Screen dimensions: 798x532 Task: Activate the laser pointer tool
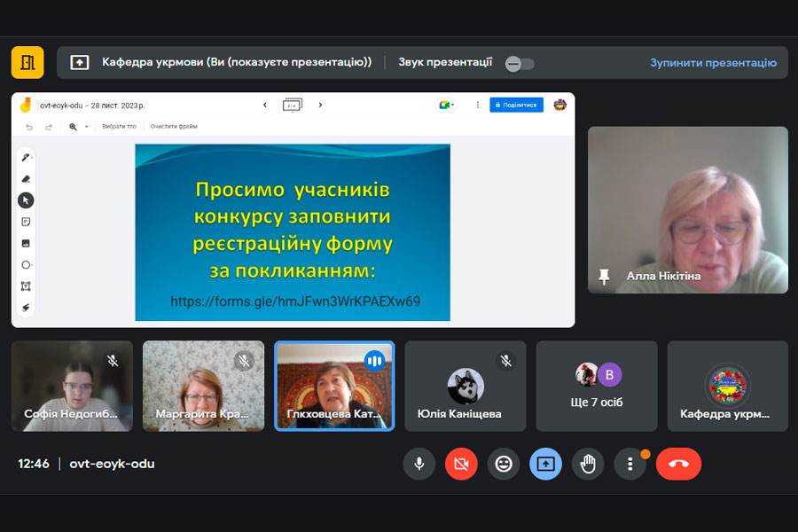pyautogui.click(x=26, y=308)
